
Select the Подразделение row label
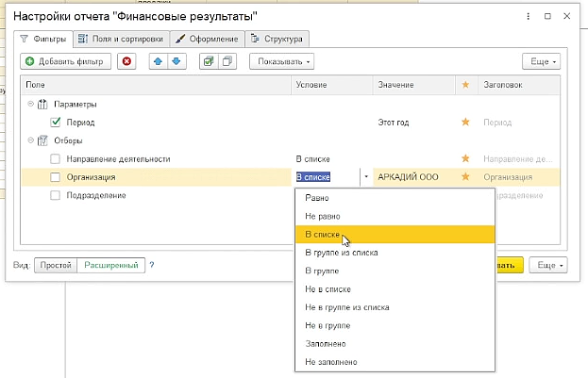click(96, 195)
